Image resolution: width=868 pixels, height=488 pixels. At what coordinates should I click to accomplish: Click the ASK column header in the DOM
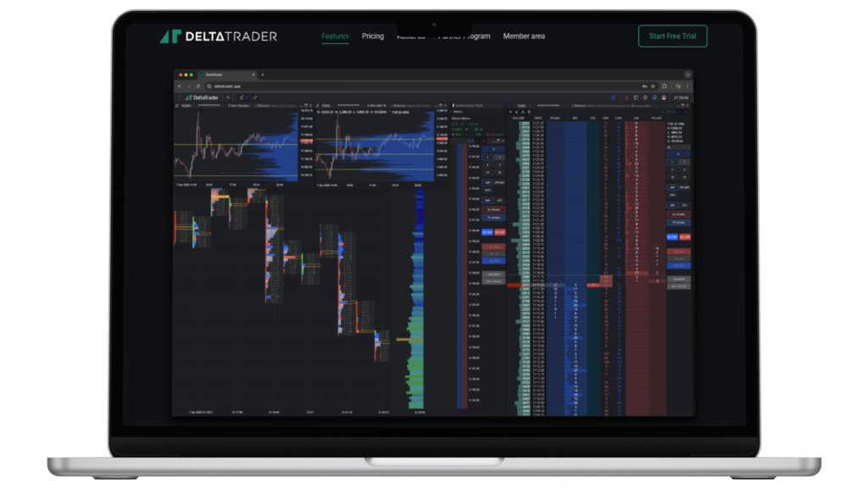[x=636, y=118]
